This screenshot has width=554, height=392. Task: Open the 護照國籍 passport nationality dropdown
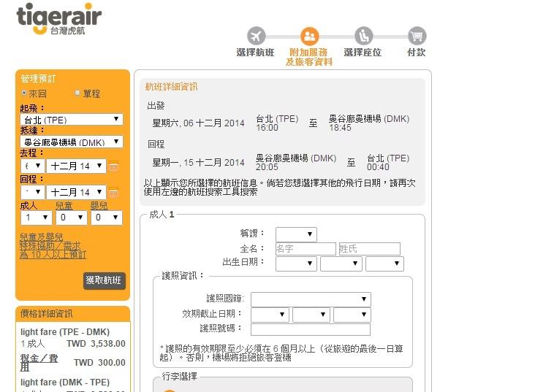pos(311,299)
